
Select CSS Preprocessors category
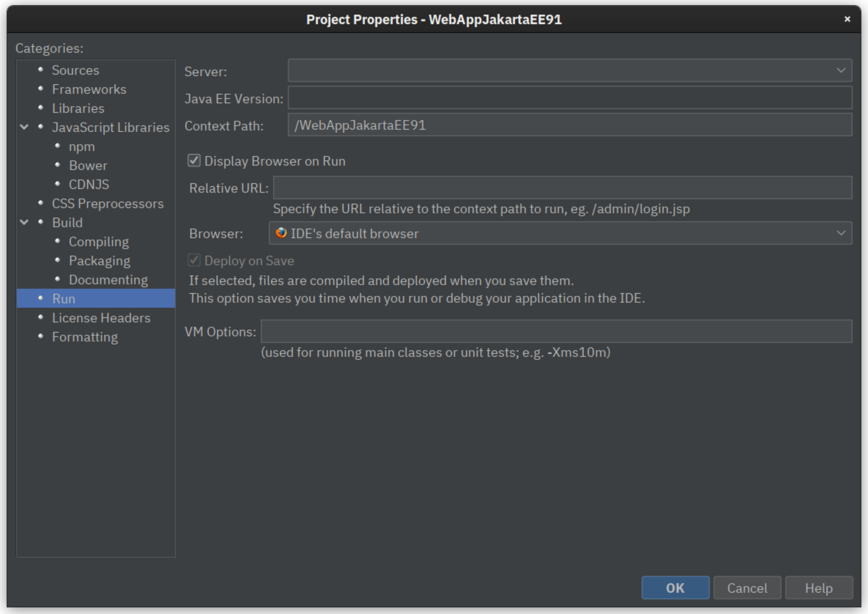pos(107,203)
